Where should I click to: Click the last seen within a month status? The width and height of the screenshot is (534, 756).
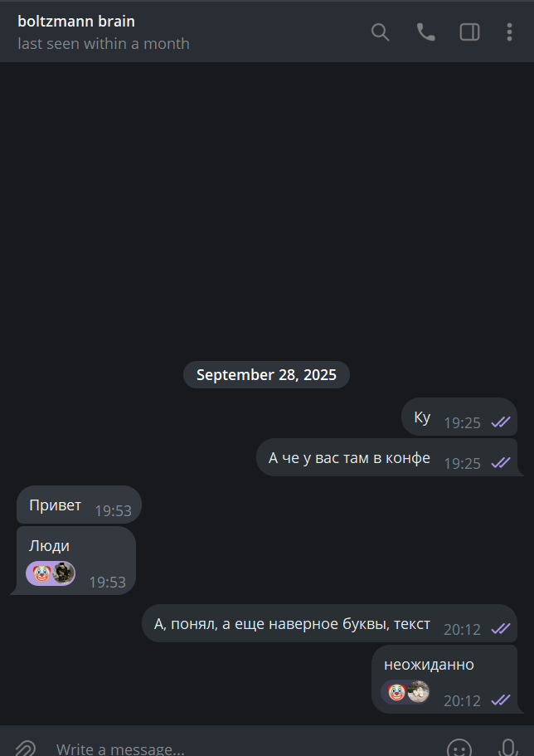(104, 43)
